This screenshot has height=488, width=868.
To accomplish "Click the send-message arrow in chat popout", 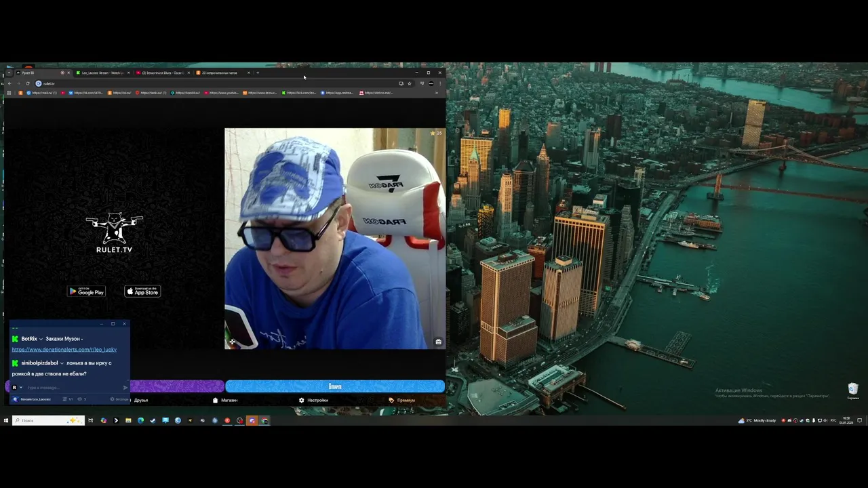I will pos(125,388).
